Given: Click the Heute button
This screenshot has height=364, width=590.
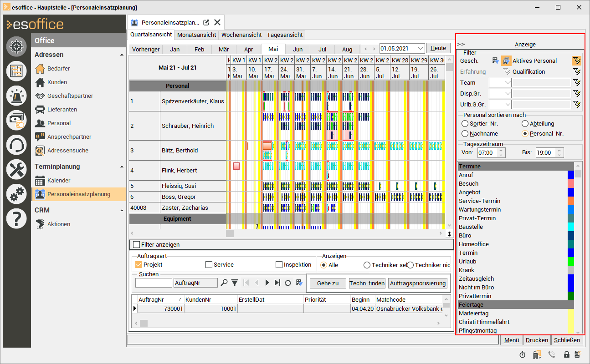Looking at the screenshot, I should tap(438, 48).
